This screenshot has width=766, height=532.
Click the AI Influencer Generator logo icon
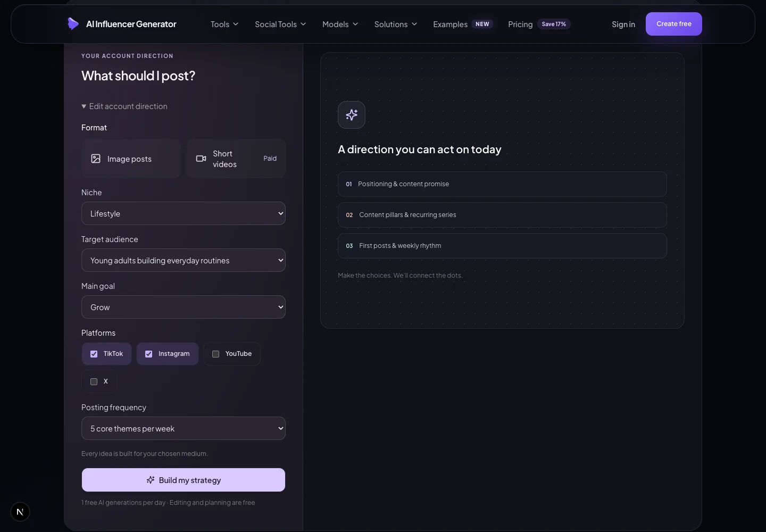(73, 24)
